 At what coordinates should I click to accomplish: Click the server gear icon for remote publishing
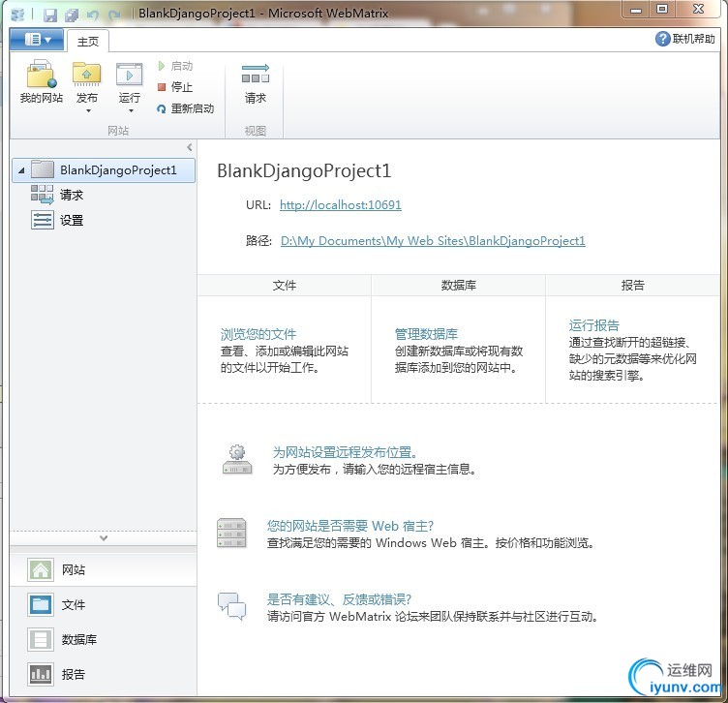(237, 460)
